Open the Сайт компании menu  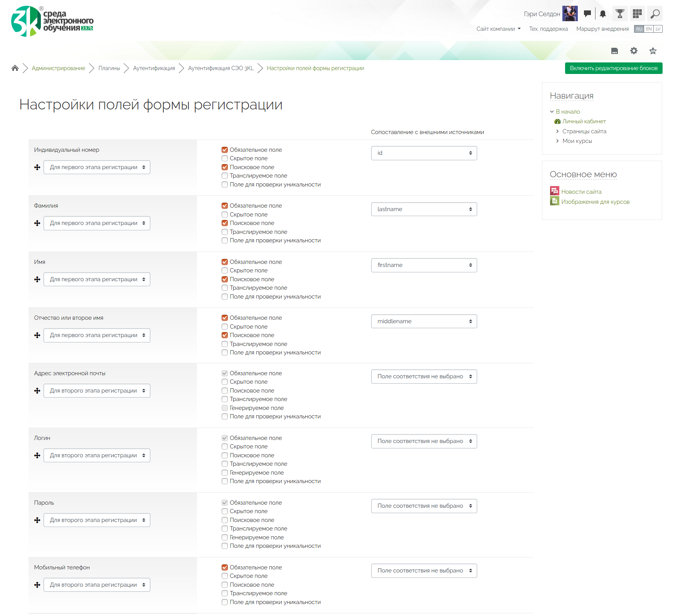498,29
